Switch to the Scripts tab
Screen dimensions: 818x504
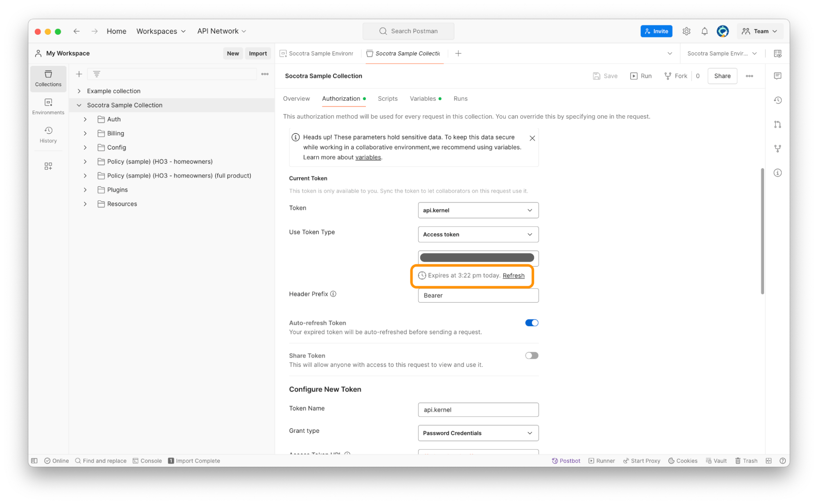click(388, 99)
